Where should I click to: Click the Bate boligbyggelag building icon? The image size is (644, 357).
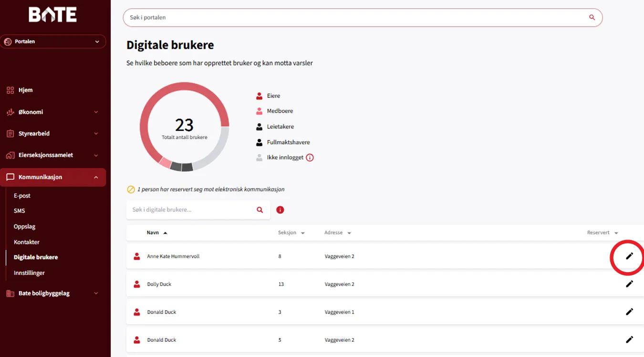[10, 294]
